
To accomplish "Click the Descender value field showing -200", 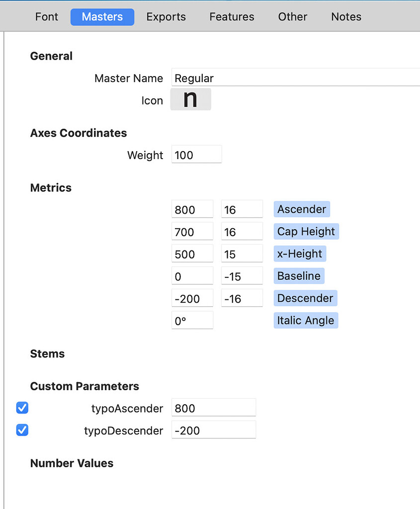I will [x=192, y=298].
